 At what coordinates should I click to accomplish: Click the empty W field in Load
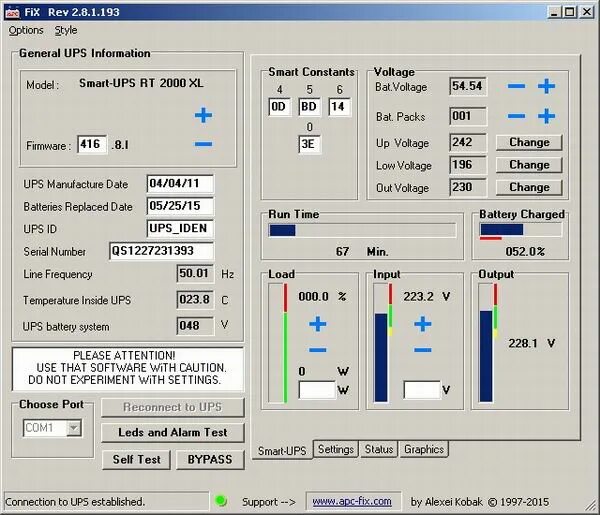click(x=317, y=390)
